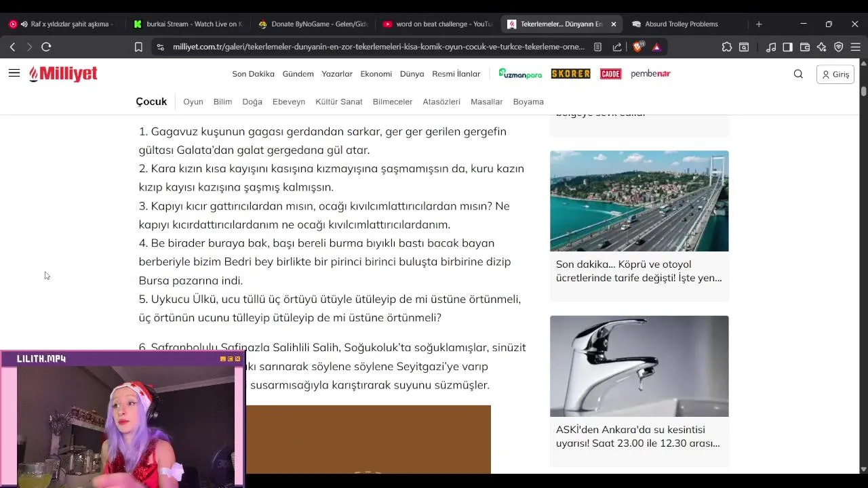Open the Oyun subcategory
868x488 pixels.
coord(193,102)
